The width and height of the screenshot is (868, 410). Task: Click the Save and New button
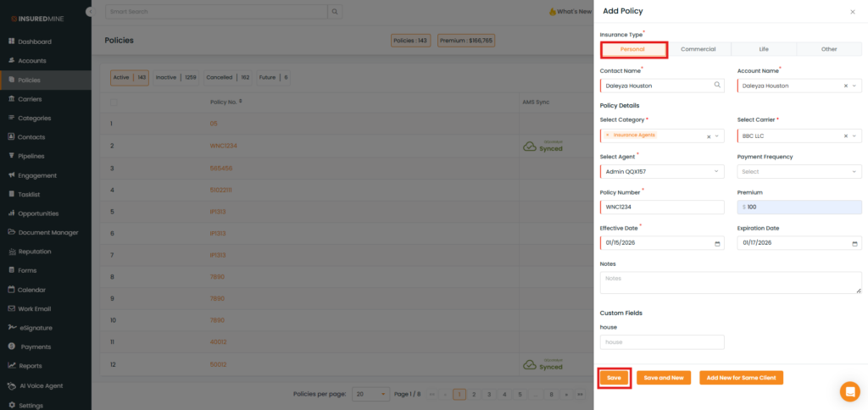664,378
